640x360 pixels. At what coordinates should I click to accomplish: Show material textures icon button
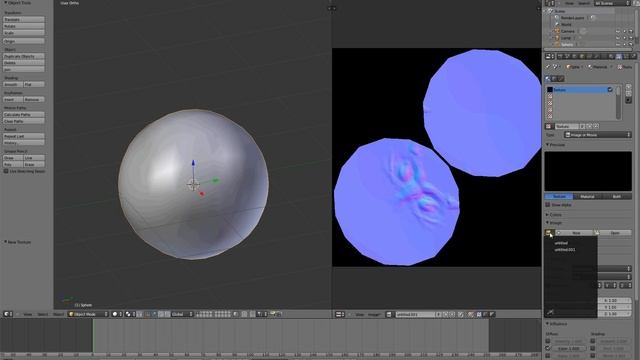(548, 78)
